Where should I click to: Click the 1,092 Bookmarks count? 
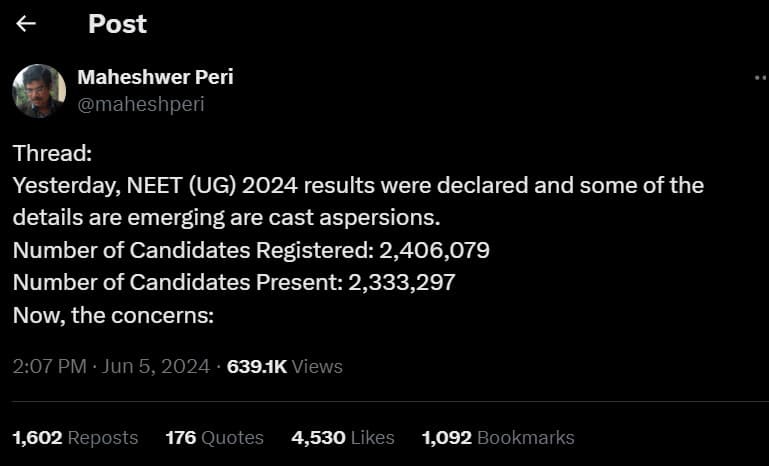(x=498, y=438)
